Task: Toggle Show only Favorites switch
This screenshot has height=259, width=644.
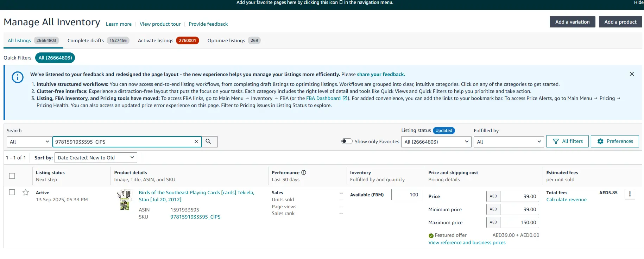Action: [x=347, y=141]
